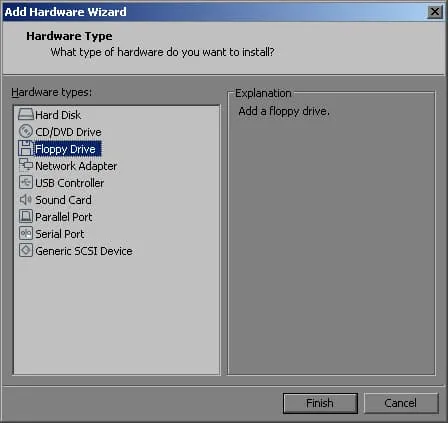
Task: Click the Finish button
Action: tap(320, 403)
